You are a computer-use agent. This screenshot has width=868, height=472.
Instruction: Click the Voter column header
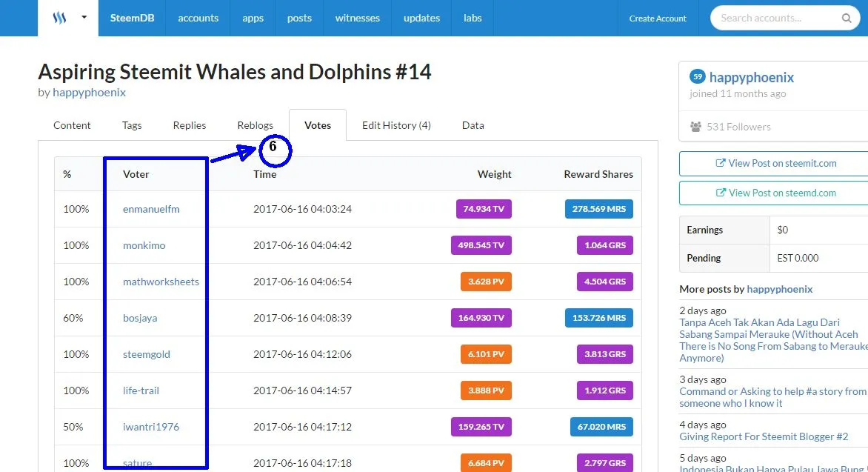pyautogui.click(x=136, y=174)
